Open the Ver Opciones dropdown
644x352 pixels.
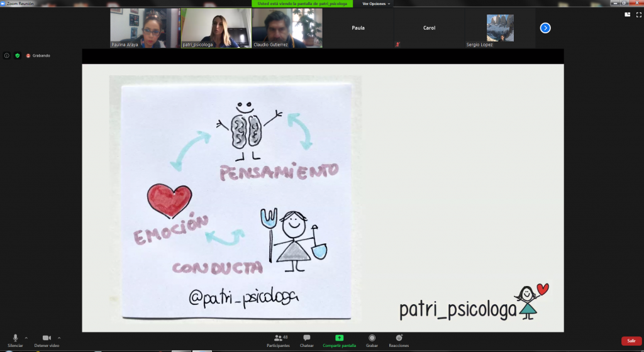(376, 4)
